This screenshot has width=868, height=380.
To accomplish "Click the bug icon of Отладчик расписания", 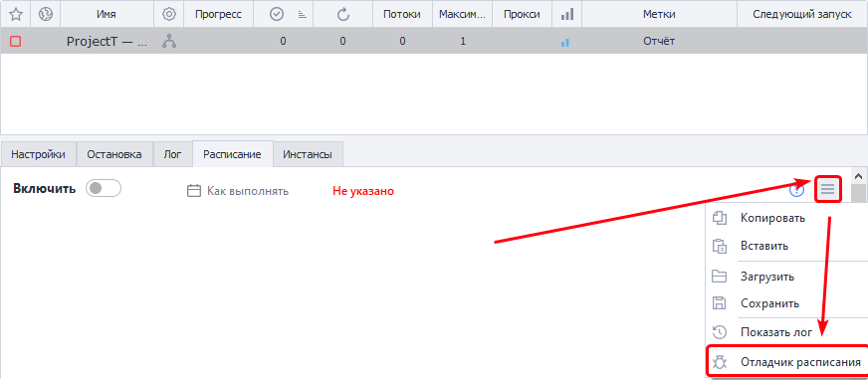I will tap(720, 362).
